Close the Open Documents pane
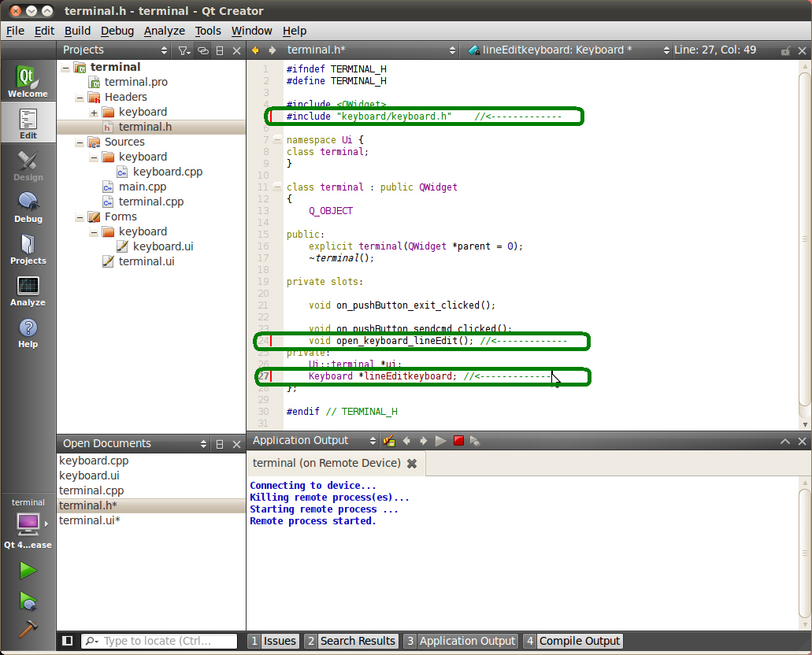 point(236,444)
